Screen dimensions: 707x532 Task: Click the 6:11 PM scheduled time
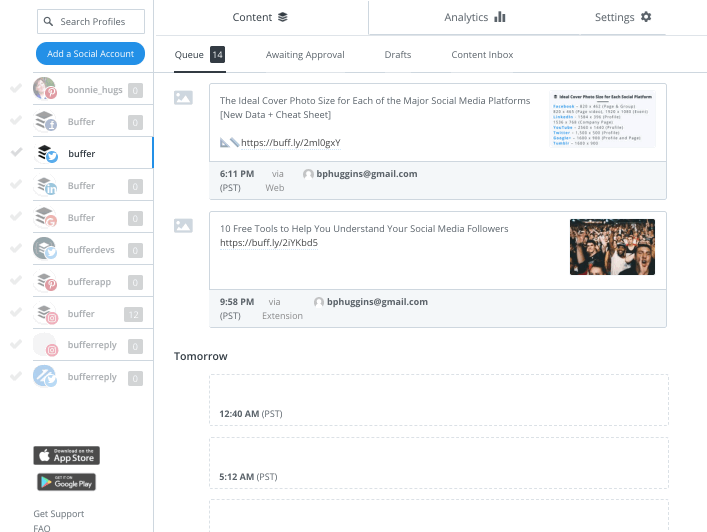[x=237, y=174]
